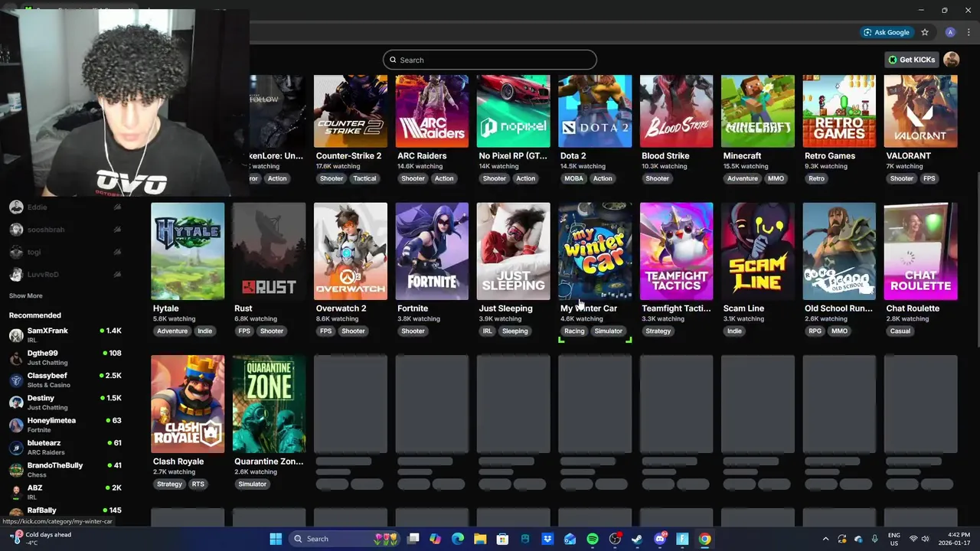The width and height of the screenshot is (980, 551).
Task: Open Destiny's channel avatar
Action: click(16, 403)
